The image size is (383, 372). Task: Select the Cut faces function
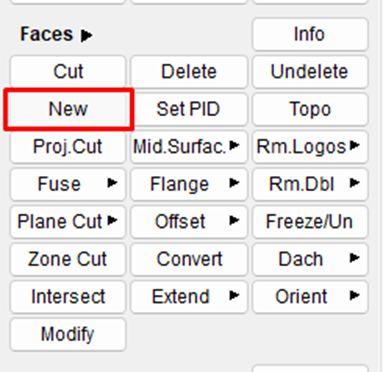pyautogui.click(x=68, y=71)
